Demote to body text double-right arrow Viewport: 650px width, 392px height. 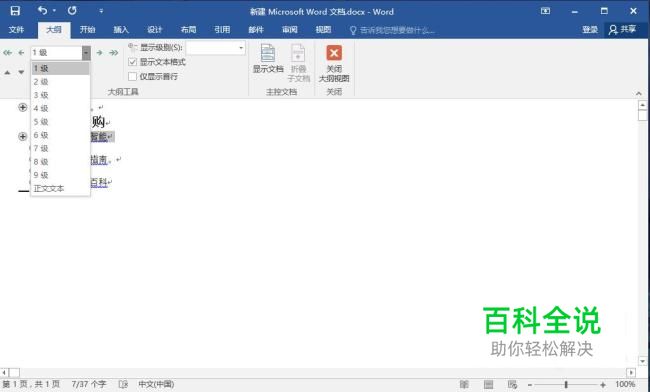(114, 53)
